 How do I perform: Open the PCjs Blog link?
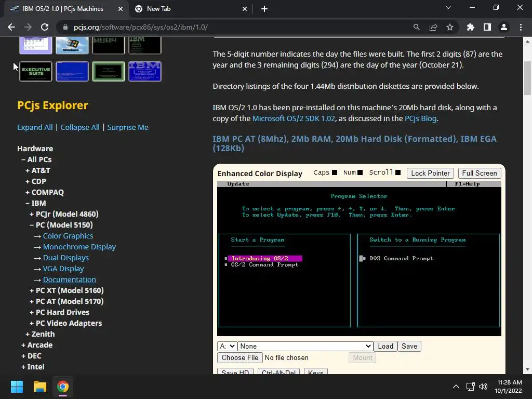tap(420, 118)
